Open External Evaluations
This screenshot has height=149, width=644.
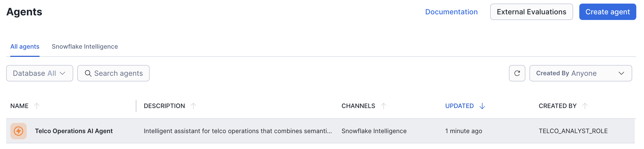531,12
